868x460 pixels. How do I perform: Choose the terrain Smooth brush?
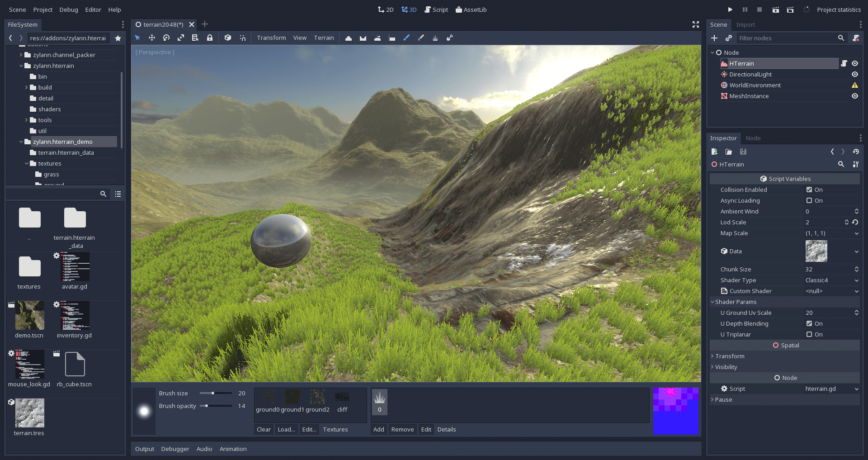point(377,38)
